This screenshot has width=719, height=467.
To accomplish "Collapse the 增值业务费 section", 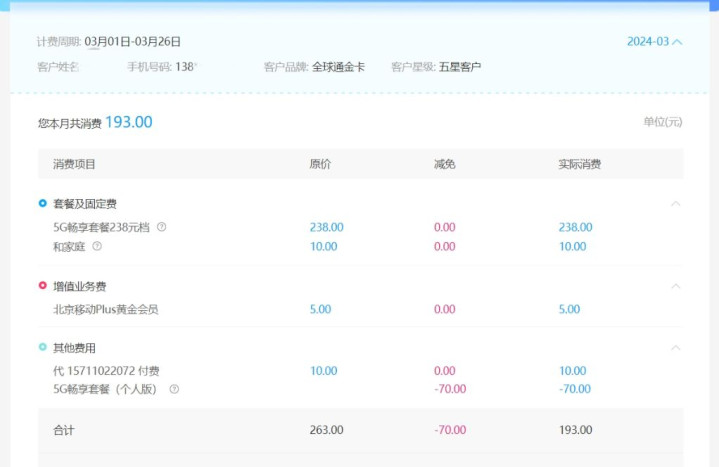I will pyautogui.click(x=675, y=286).
